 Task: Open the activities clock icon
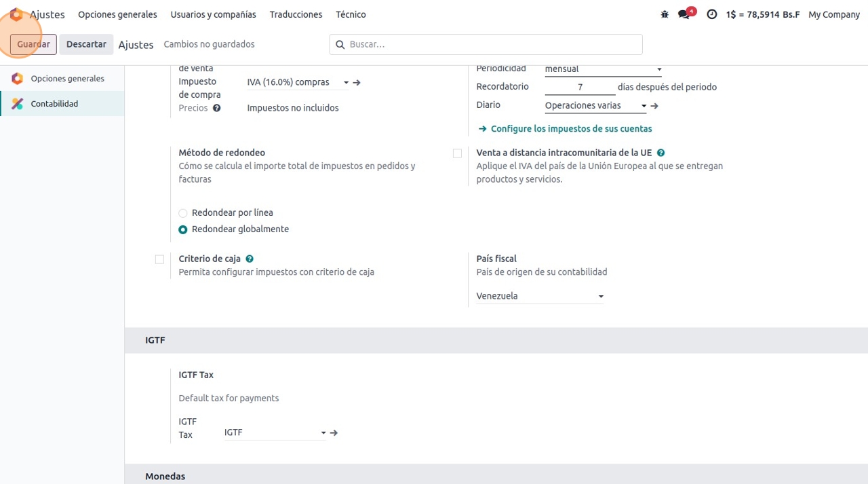click(711, 14)
